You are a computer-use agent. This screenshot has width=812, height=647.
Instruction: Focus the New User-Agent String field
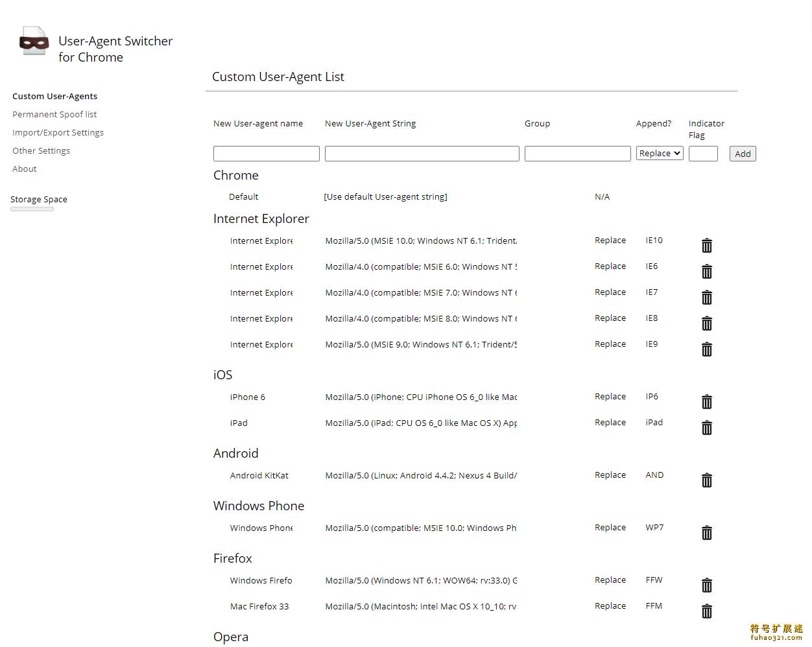[422, 154]
